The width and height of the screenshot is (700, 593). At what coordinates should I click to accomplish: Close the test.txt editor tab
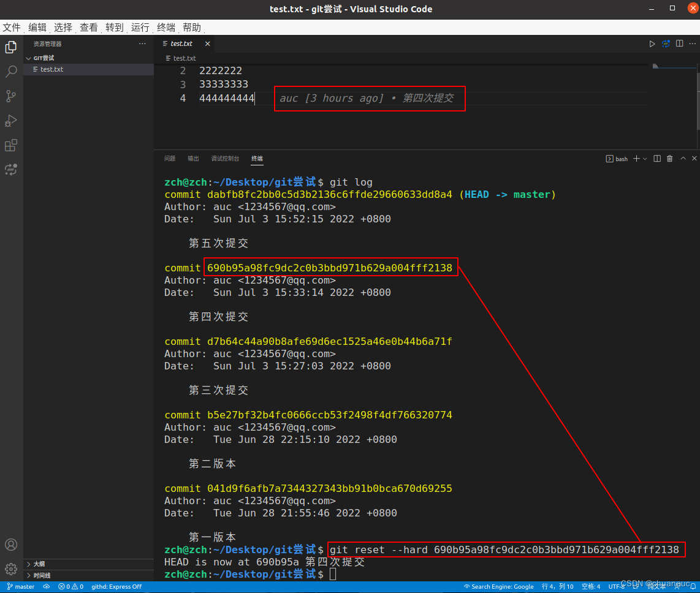pyautogui.click(x=208, y=43)
